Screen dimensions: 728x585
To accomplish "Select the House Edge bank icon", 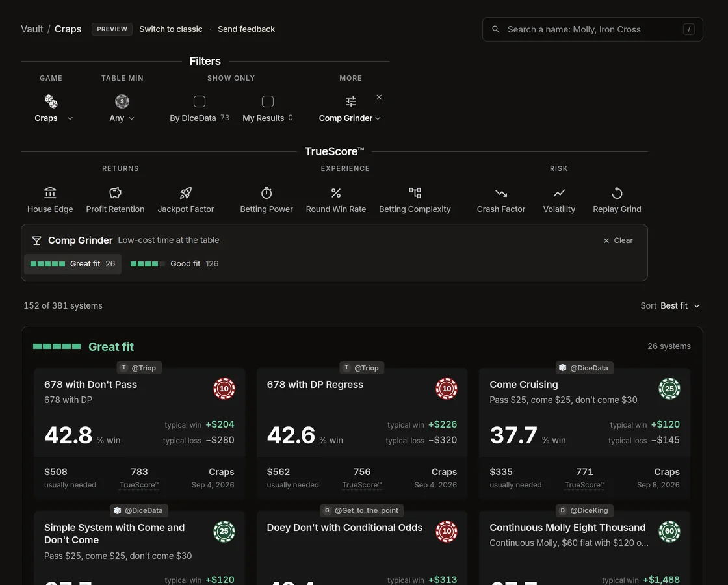I will (x=50, y=192).
